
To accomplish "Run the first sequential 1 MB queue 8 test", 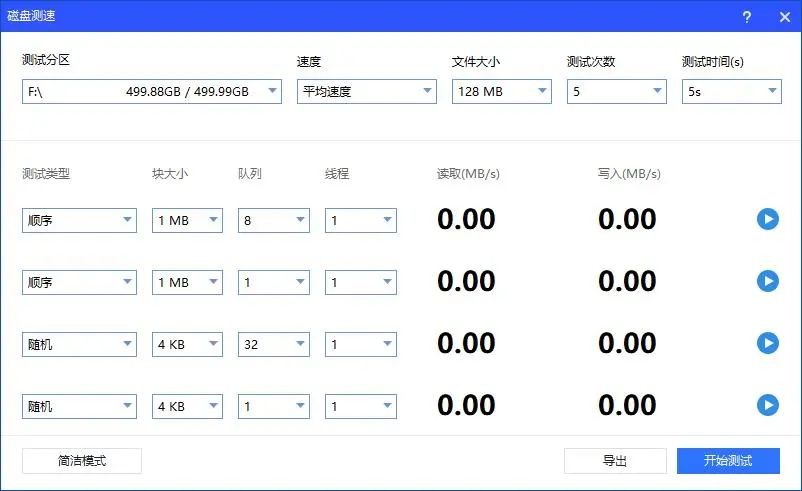I will [x=768, y=219].
